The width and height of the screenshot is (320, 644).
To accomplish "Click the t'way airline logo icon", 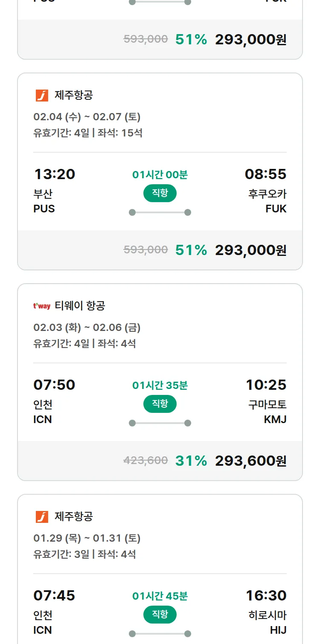I will click(42, 306).
